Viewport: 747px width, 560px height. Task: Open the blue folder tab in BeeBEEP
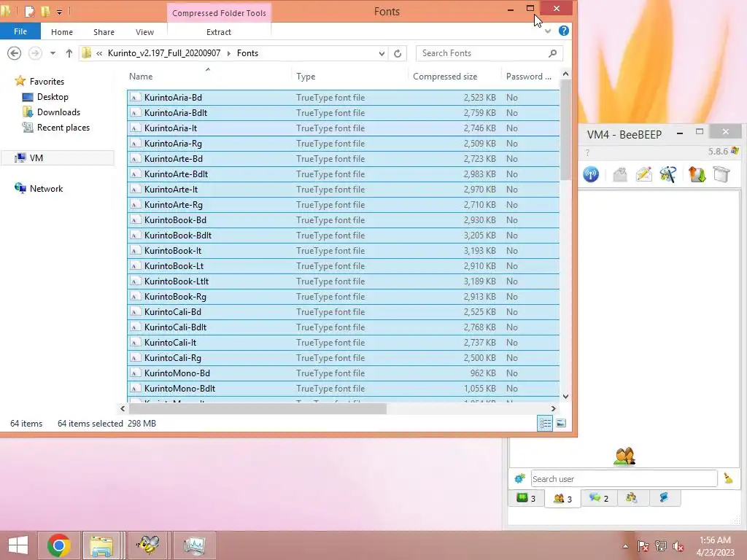coord(664,498)
